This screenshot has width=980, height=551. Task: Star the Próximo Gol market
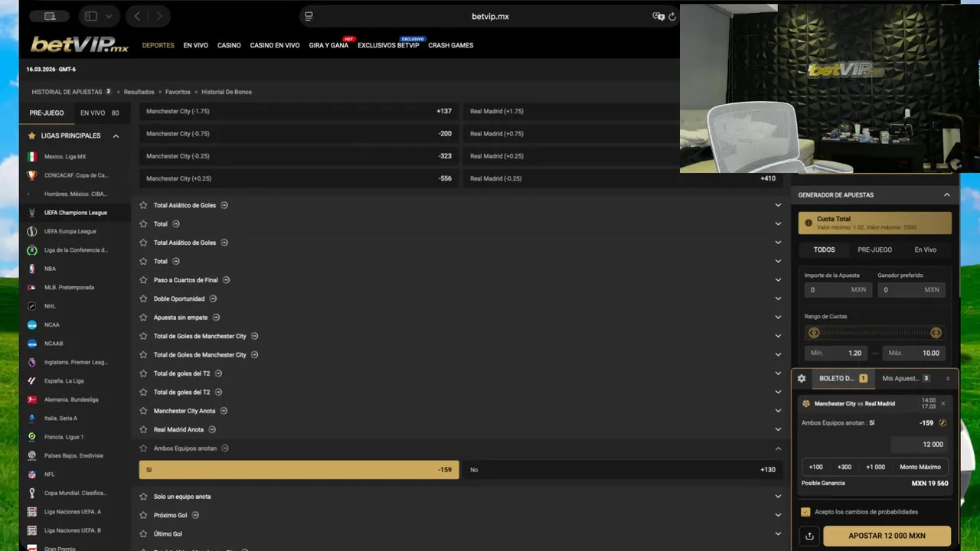[143, 515]
